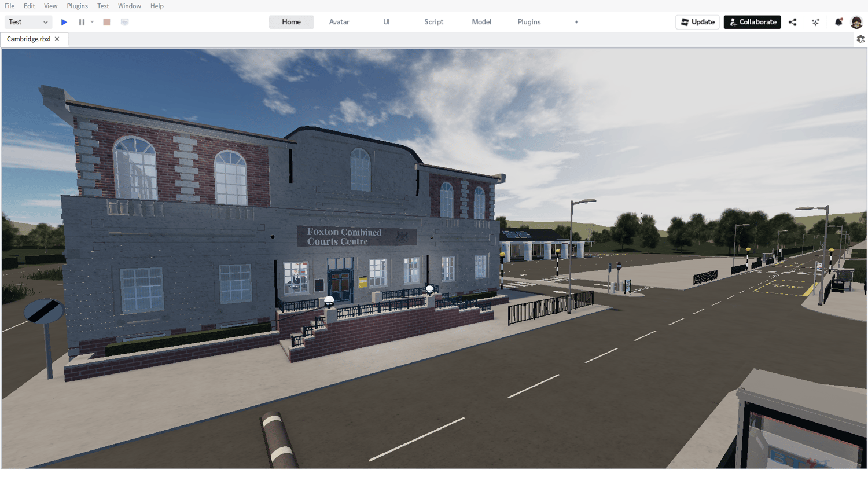The image size is (868, 488).
Task: Click the Foxton Combined Courts Centre sign
Action: click(x=356, y=236)
